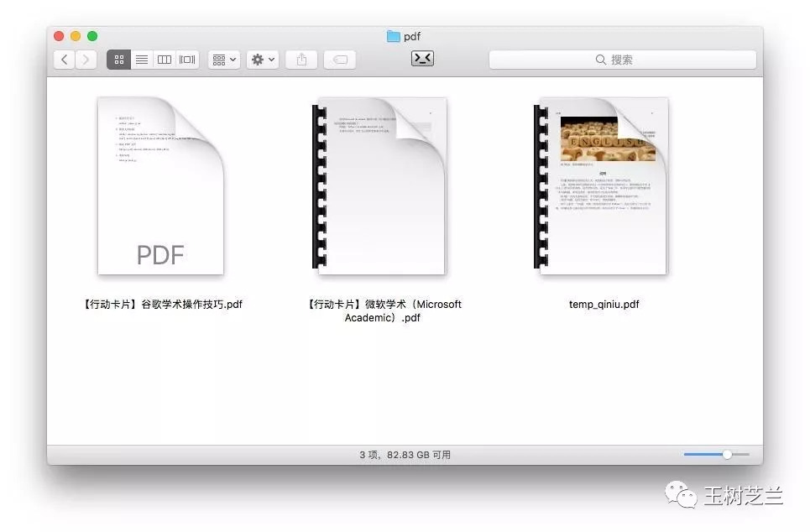Switch to column view mode
This screenshot has height=532, width=810.
(165, 60)
